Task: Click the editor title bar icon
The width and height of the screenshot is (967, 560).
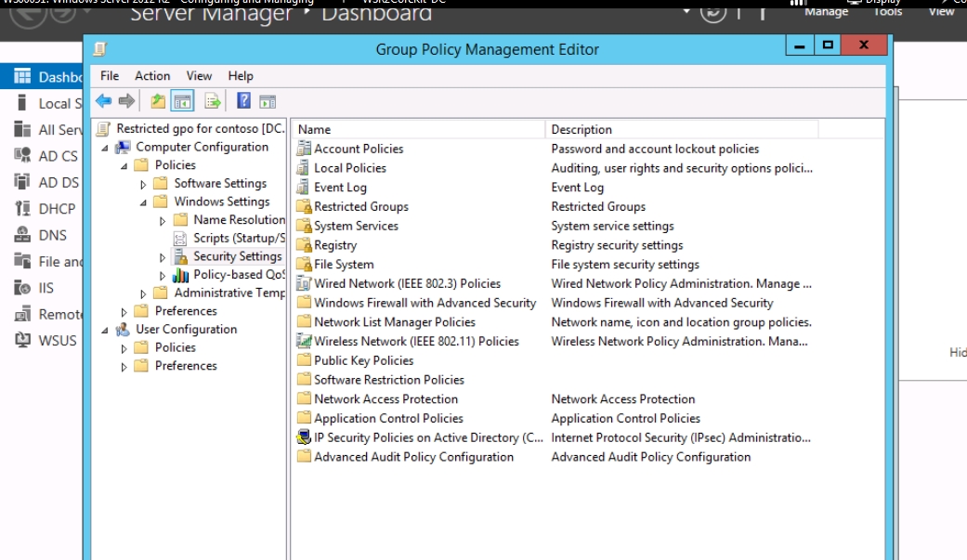Action: [100, 48]
